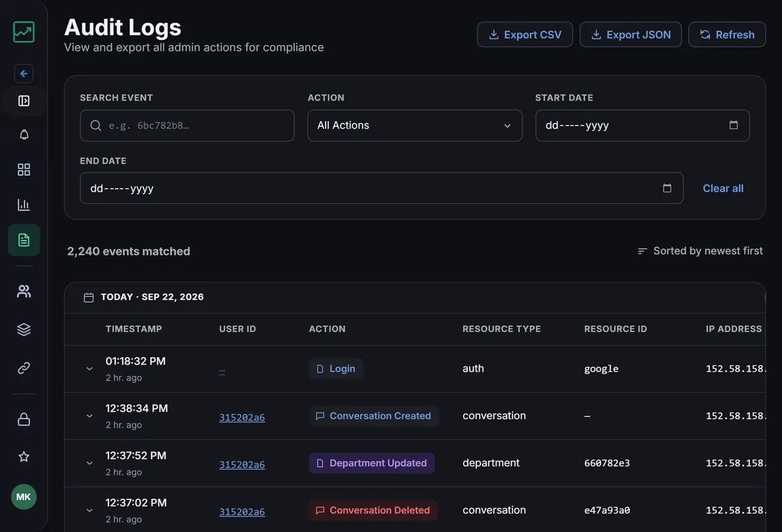782x532 pixels.
Task: Open the lock security sidebar icon
Action: pyautogui.click(x=23, y=420)
